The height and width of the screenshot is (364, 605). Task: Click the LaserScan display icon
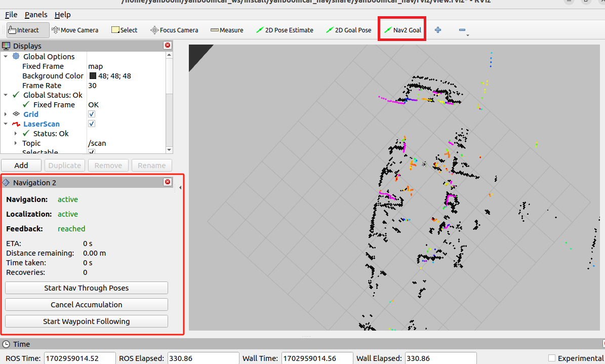click(16, 124)
